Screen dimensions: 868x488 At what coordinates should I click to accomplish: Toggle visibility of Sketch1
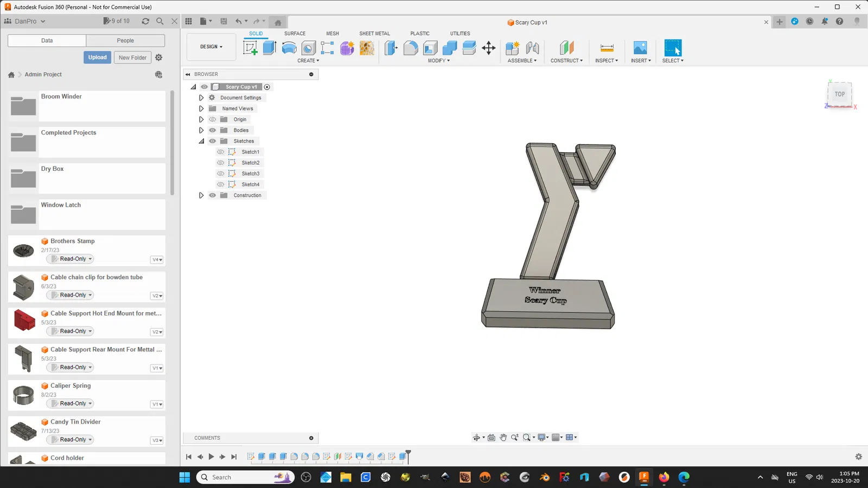(x=220, y=152)
